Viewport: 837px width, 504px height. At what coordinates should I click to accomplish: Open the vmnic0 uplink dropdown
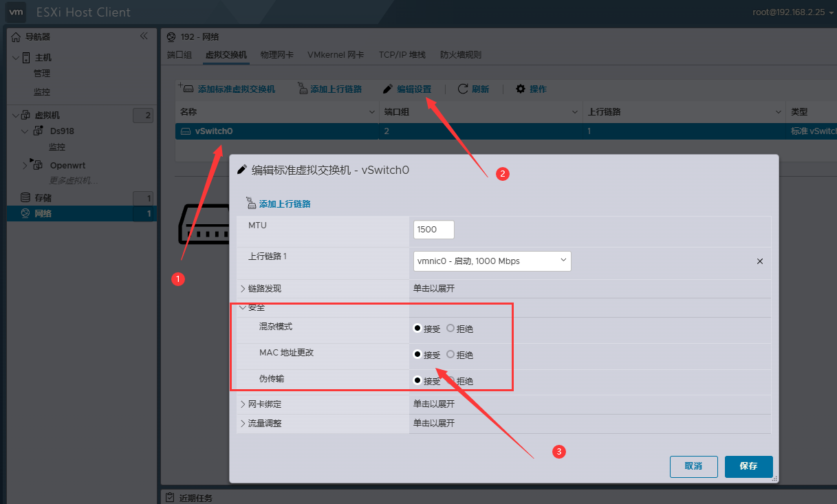click(x=492, y=261)
